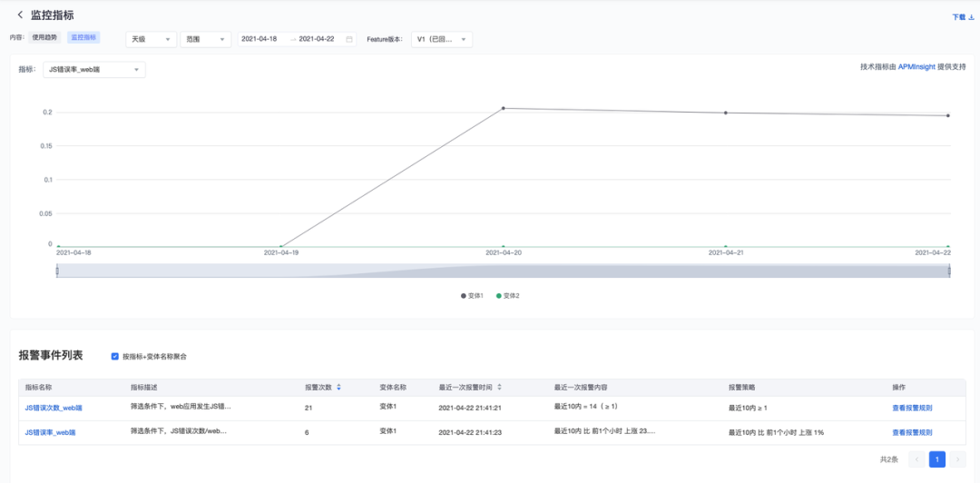980x483 pixels.
Task: Open the 范围 dropdown
Action: (206, 39)
